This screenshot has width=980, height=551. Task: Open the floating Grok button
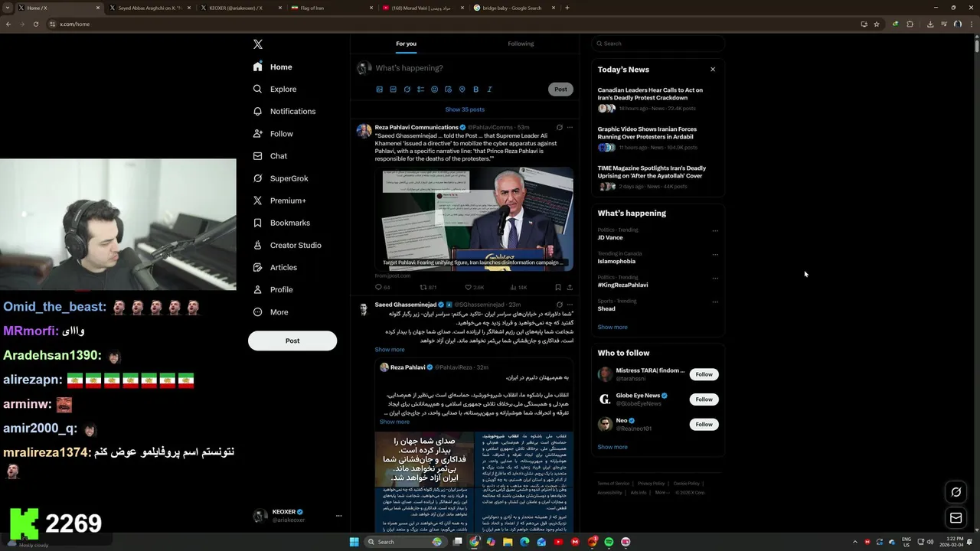pos(955,492)
